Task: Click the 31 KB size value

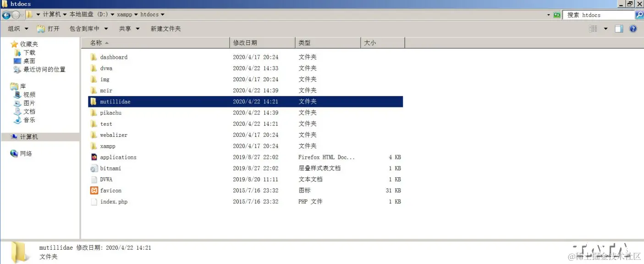Action: 393,191
